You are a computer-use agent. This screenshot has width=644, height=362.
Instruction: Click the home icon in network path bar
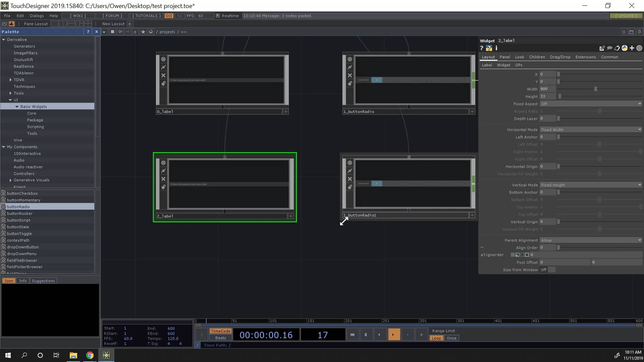151,32
